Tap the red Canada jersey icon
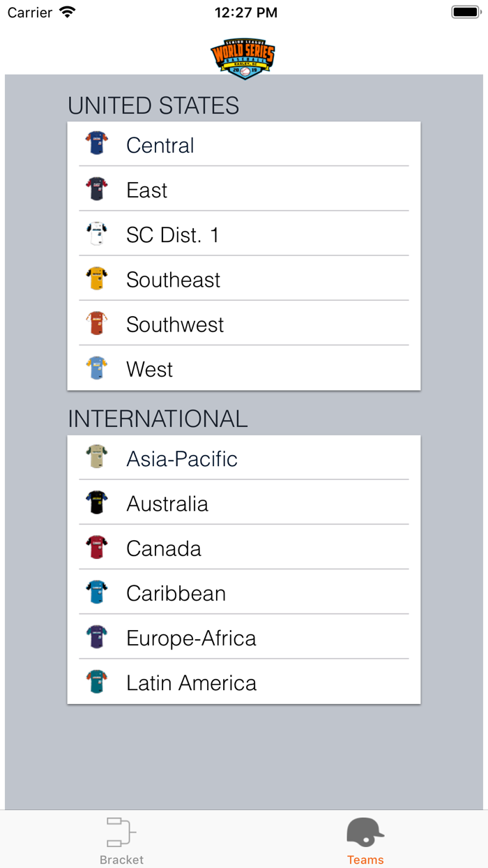Image resolution: width=488 pixels, height=868 pixels. 97,547
